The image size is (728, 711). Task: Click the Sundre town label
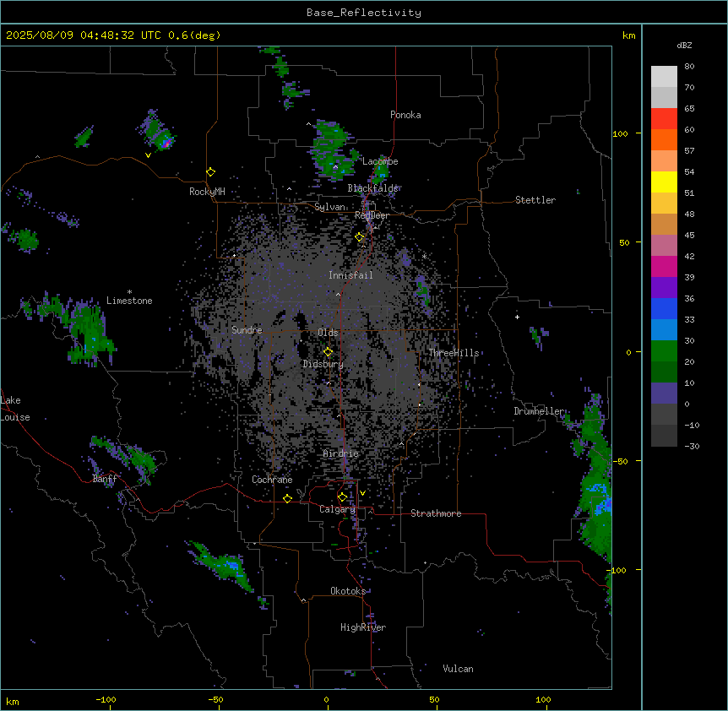pyautogui.click(x=247, y=330)
